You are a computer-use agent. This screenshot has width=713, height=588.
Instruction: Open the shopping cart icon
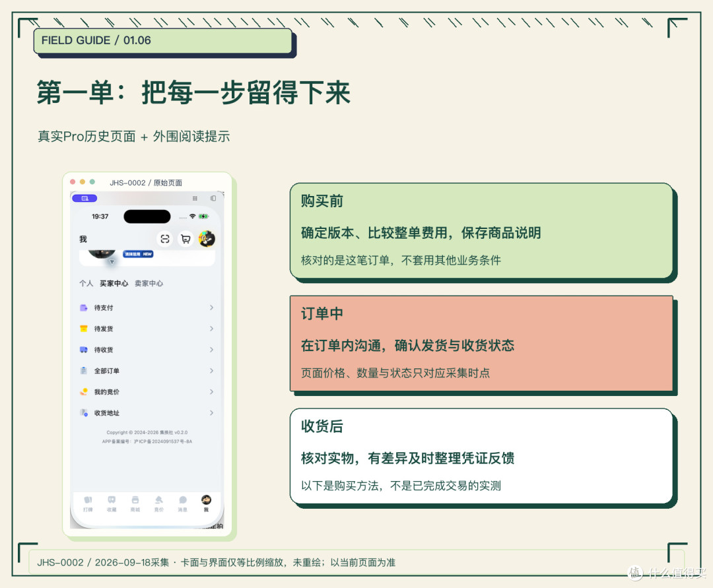[x=186, y=239]
